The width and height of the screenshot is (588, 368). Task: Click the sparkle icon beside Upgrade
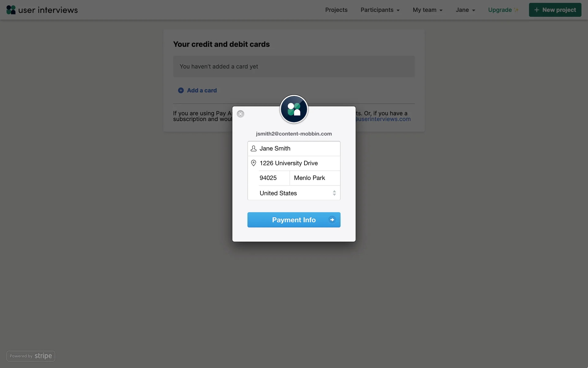[516, 10]
